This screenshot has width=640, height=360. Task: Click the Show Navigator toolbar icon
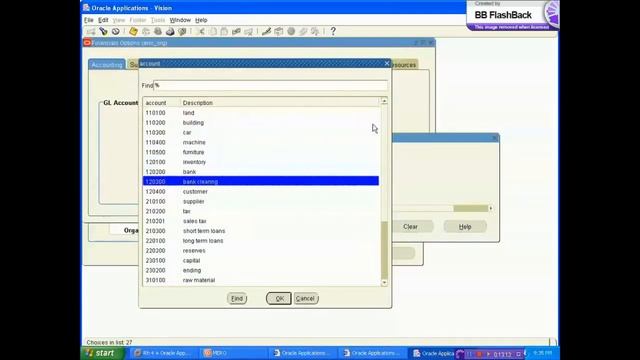pyautogui.click(x=116, y=31)
